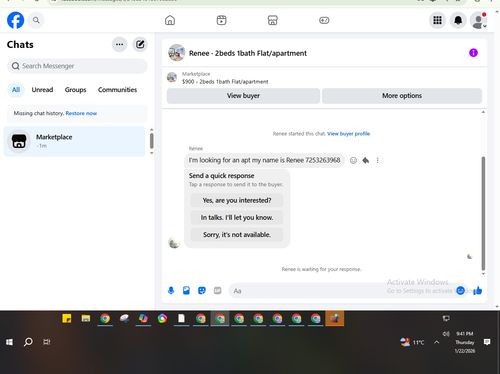Click into the Search Messenger field
The height and width of the screenshot is (374, 500).
[77, 66]
